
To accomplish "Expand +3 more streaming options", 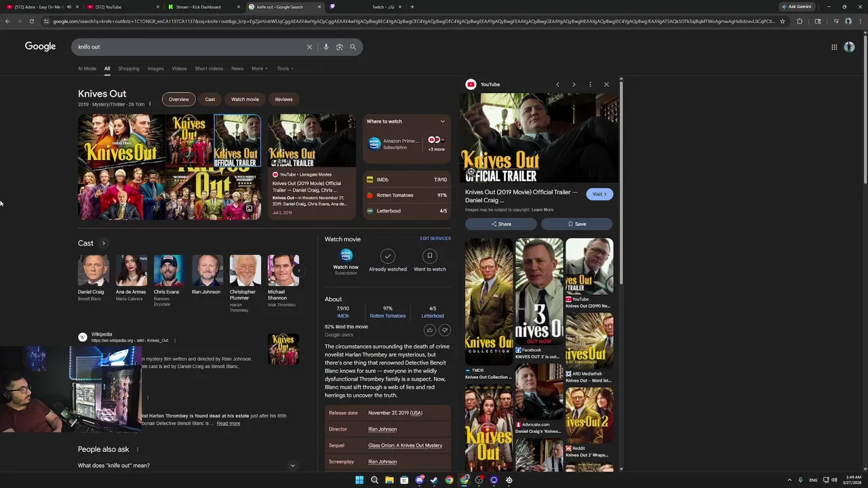I will 436,144.
